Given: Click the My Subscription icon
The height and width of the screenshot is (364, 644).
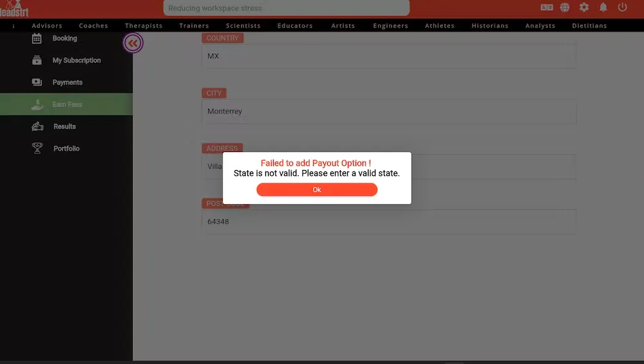Looking at the screenshot, I should (37, 61).
